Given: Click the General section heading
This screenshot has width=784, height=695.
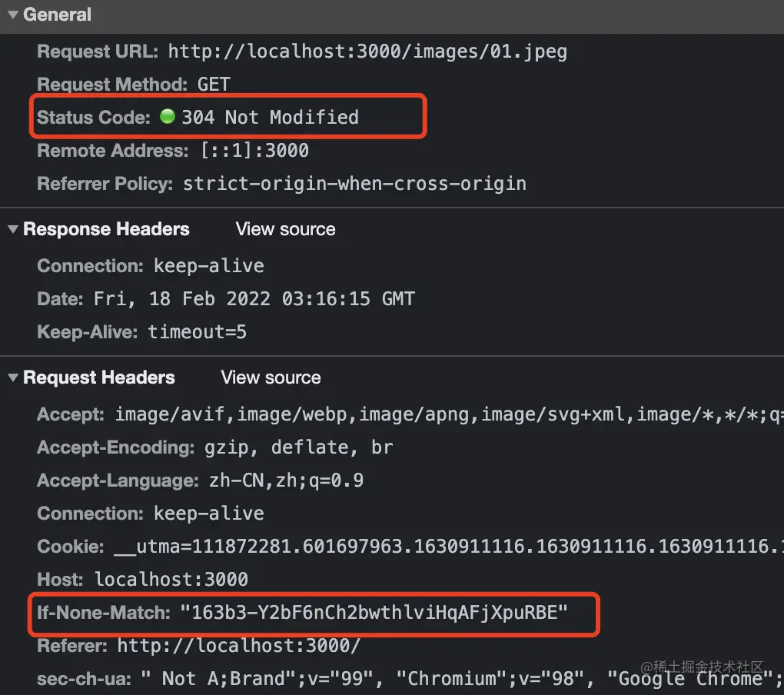Looking at the screenshot, I should (x=57, y=15).
